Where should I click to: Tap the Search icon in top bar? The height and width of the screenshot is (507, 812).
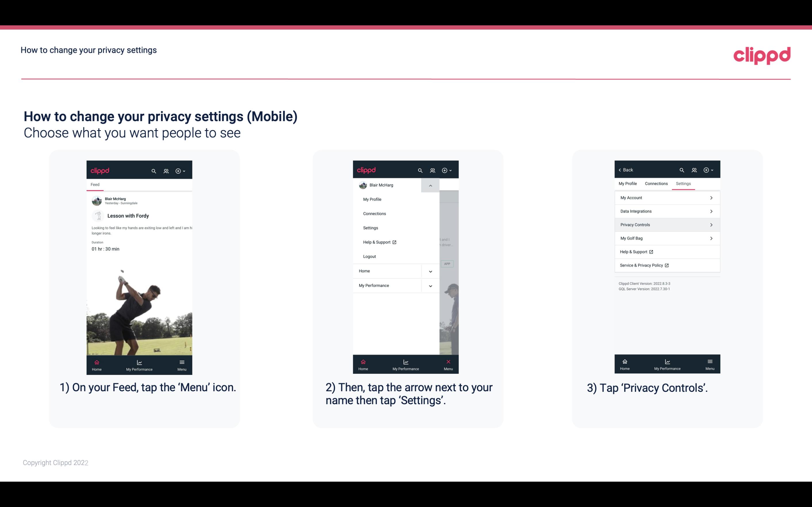[153, 171]
